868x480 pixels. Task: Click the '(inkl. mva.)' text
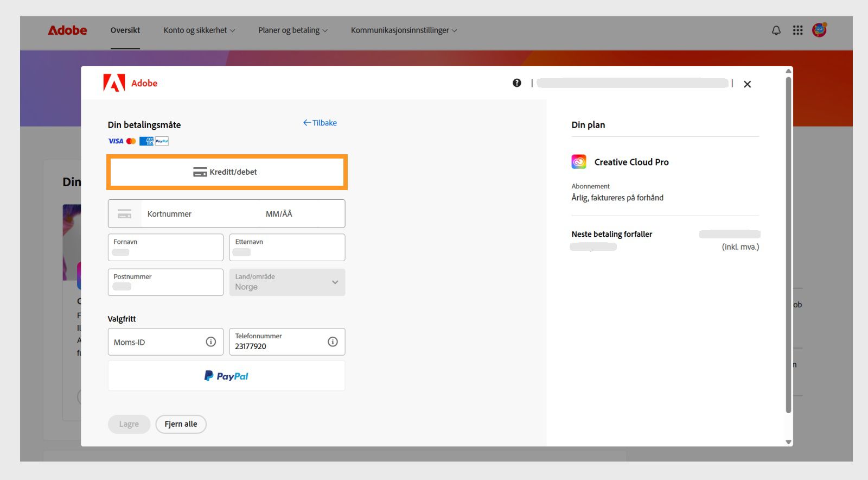point(741,247)
